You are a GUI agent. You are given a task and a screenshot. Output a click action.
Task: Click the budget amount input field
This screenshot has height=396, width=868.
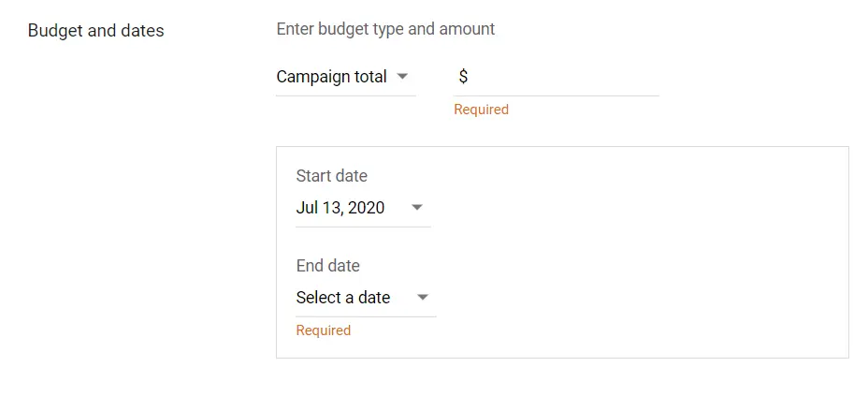(561, 77)
